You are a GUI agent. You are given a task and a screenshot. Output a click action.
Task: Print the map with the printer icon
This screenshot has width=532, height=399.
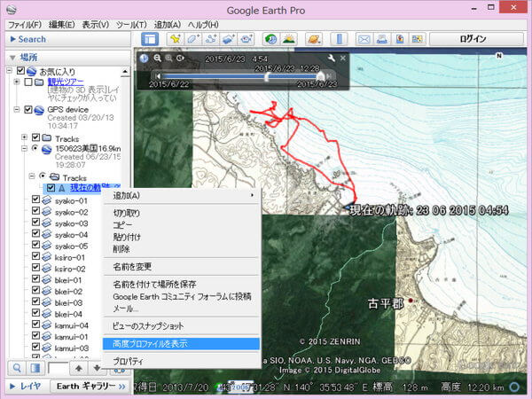[x=382, y=39]
